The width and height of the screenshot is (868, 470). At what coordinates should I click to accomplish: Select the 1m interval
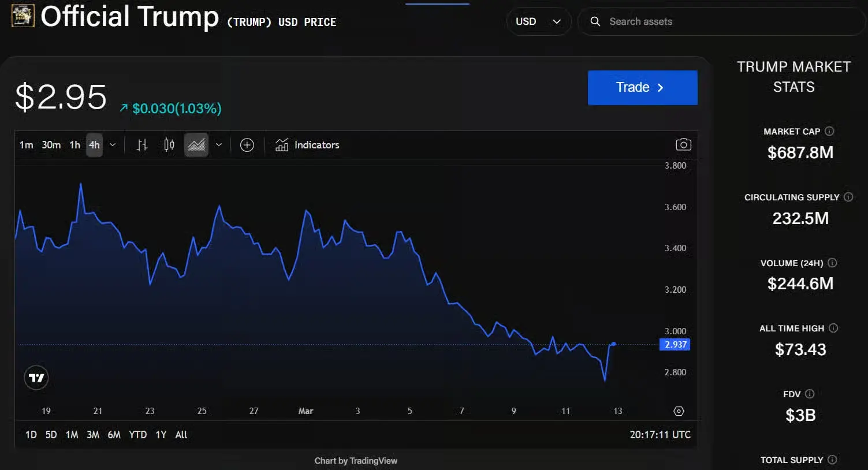tap(27, 145)
